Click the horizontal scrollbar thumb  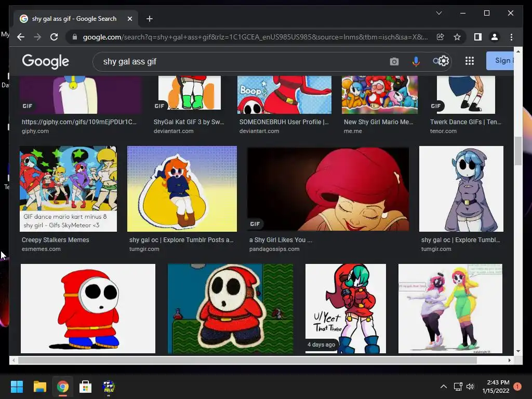[x=248, y=361]
